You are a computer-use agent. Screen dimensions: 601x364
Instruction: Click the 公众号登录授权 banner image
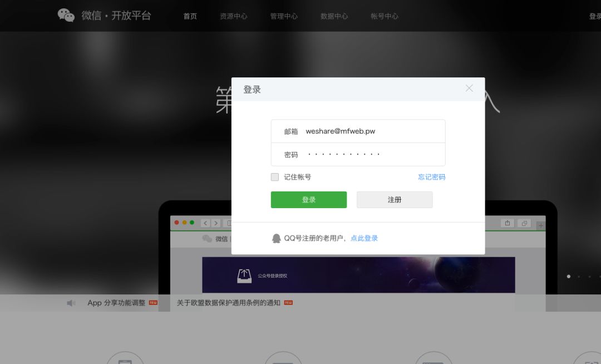[x=358, y=275]
